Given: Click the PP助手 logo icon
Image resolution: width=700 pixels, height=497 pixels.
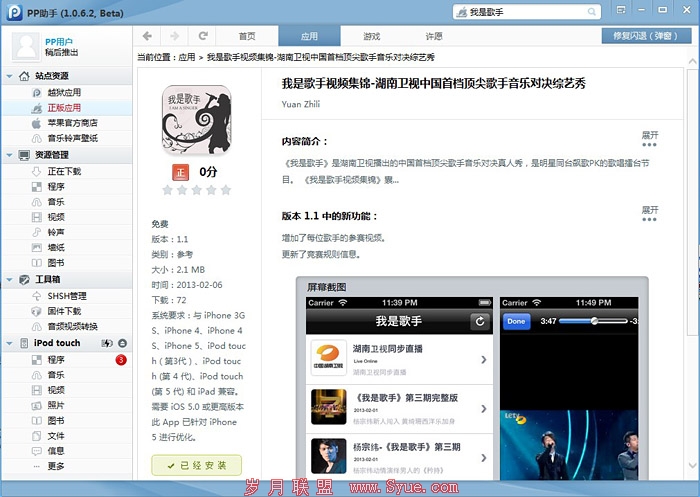Looking at the screenshot, I should pos(15,12).
